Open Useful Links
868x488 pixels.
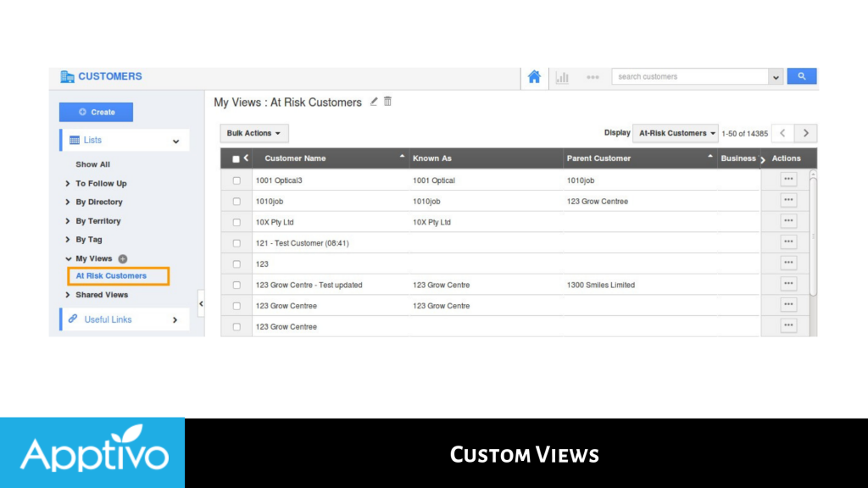point(108,319)
